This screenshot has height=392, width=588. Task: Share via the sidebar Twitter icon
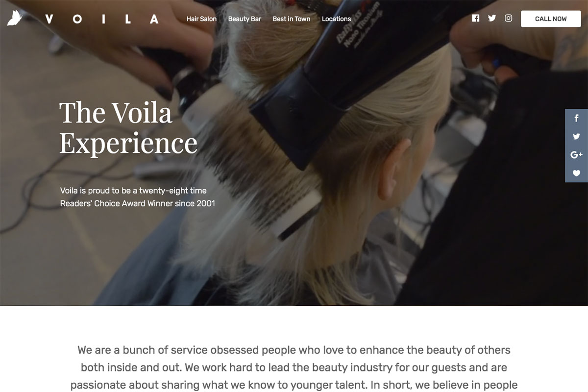(x=577, y=137)
